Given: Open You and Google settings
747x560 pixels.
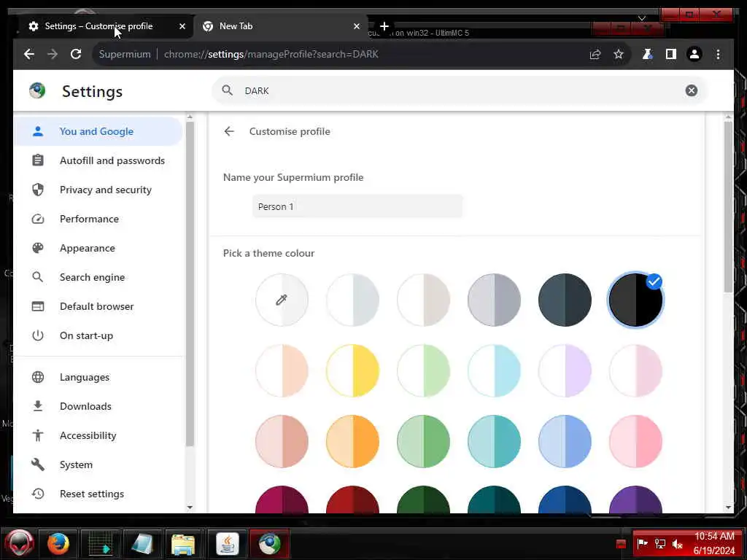Looking at the screenshot, I should [x=98, y=131].
